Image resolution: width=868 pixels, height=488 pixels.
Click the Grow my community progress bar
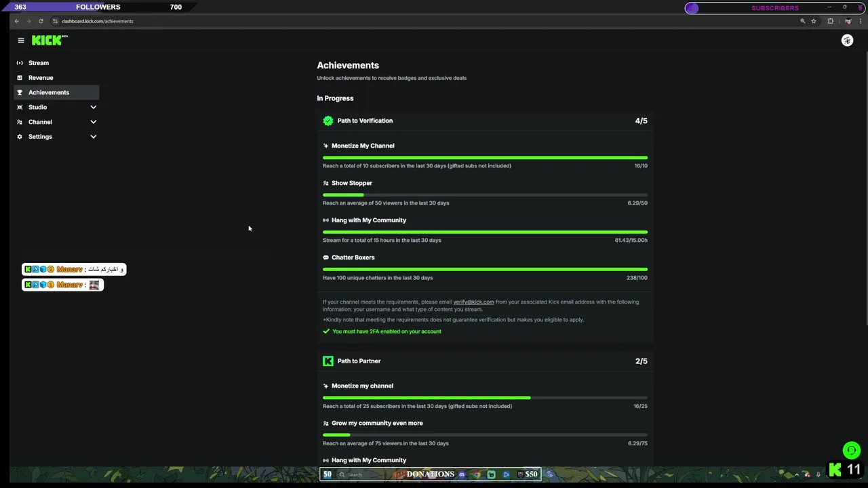pos(485,434)
